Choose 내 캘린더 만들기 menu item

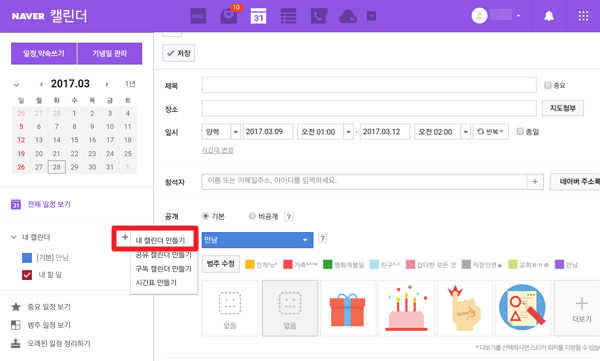160,240
